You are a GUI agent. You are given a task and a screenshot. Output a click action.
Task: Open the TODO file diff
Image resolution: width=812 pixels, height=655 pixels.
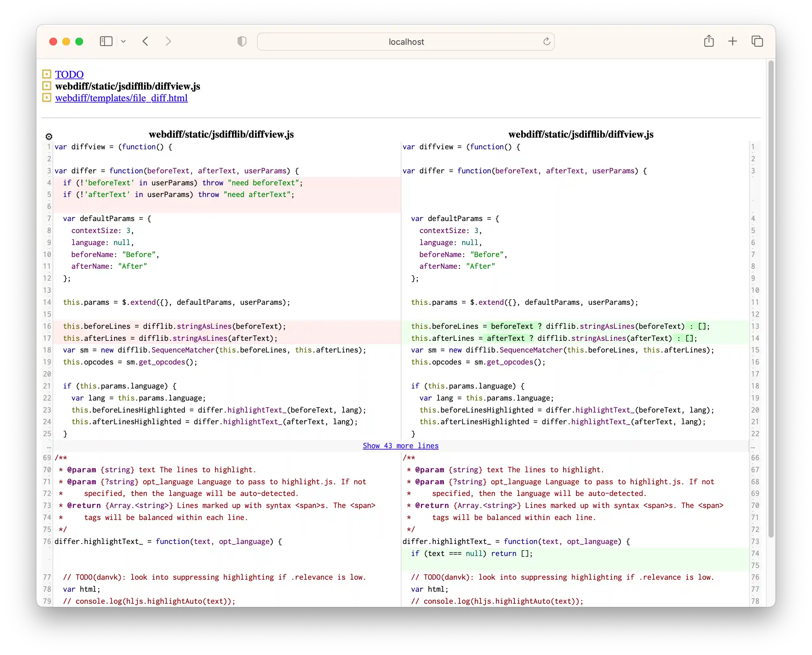pyautogui.click(x=69, y=74)
